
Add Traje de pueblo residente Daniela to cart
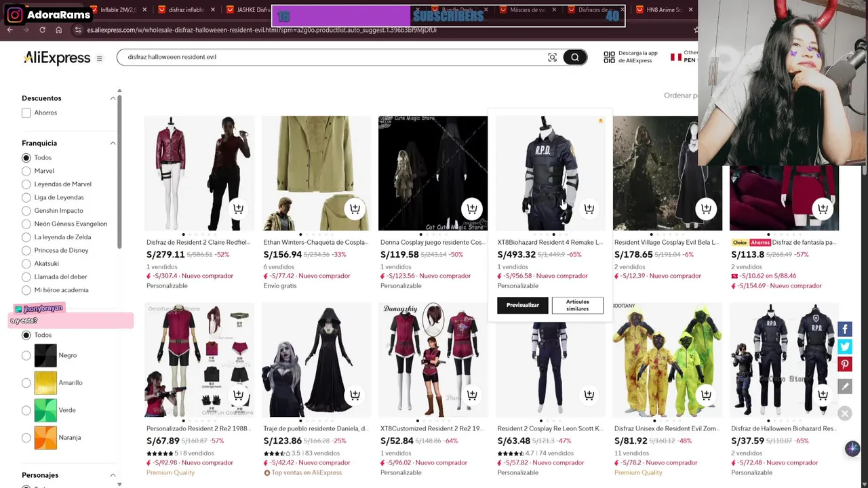355,395
